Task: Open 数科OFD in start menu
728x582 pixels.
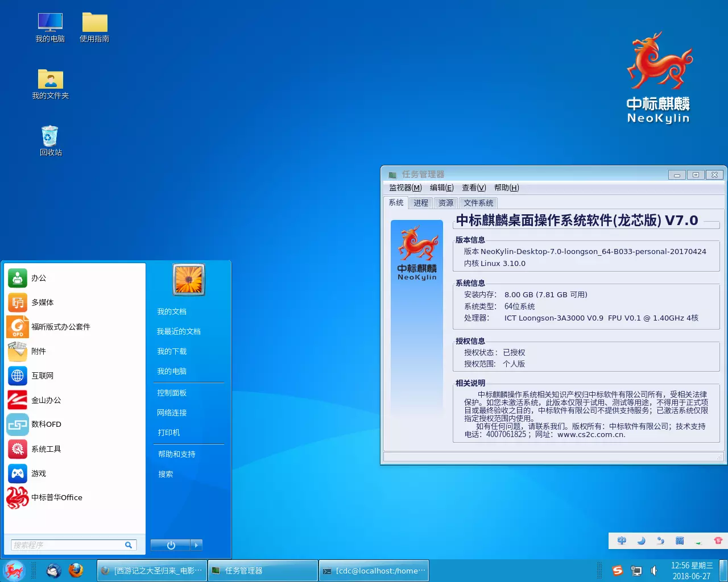Action: (75, 424)
